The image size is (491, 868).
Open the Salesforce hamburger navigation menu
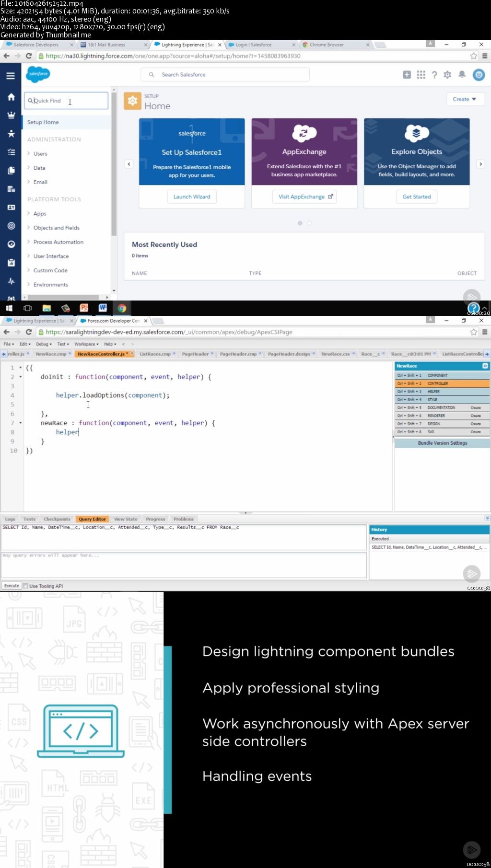pos(11,76)
